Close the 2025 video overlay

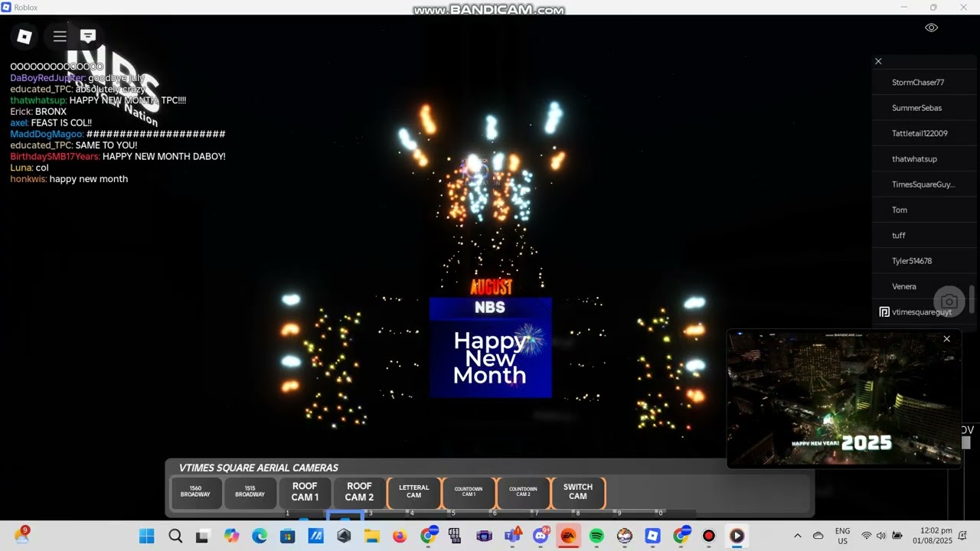tap(946, 339)
